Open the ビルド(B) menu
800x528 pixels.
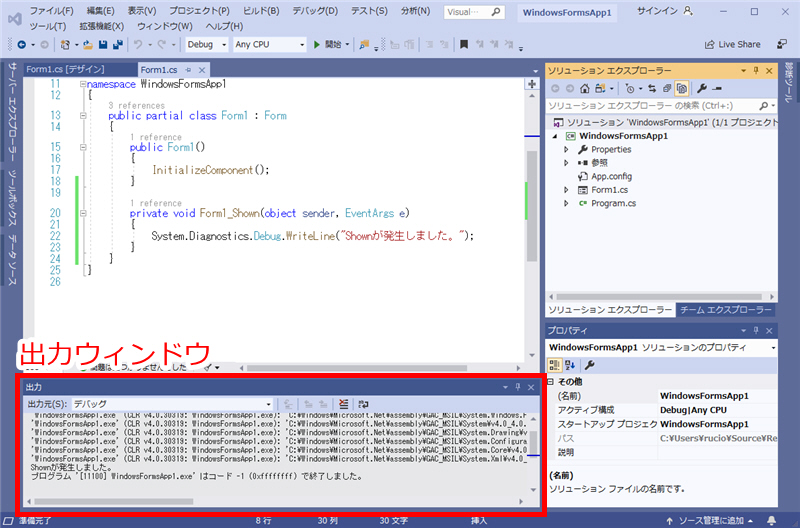point(261,11)
